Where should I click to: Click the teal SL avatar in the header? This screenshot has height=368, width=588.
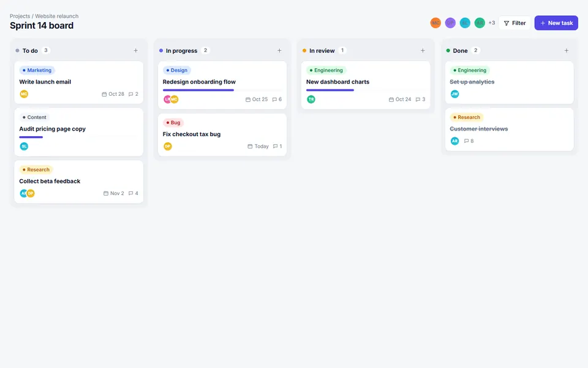point(465,23)
